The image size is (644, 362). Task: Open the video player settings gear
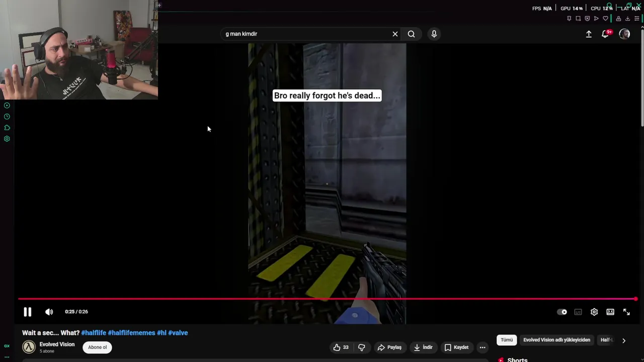click(x=594, y=312)
